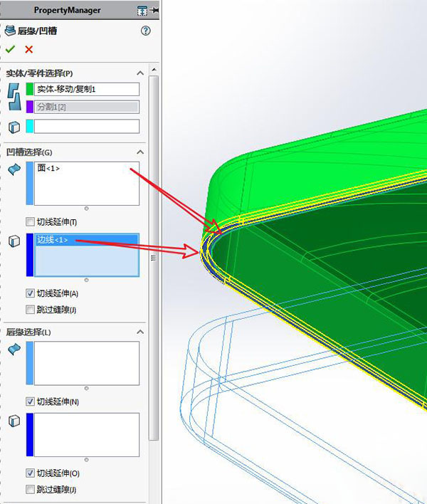Uncheck 切线延伸(A) checkbox
Viewport: 427px width, 504px height.
(x=30, y=293)
